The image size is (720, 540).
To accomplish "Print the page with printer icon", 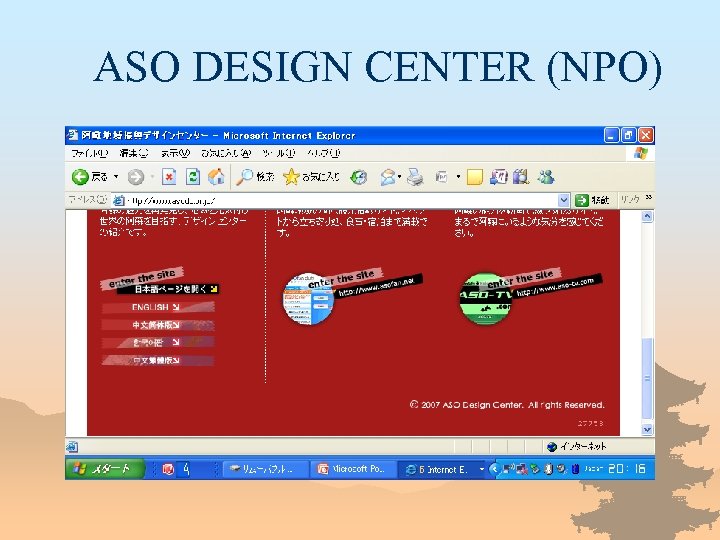I will tap(415, 177).
